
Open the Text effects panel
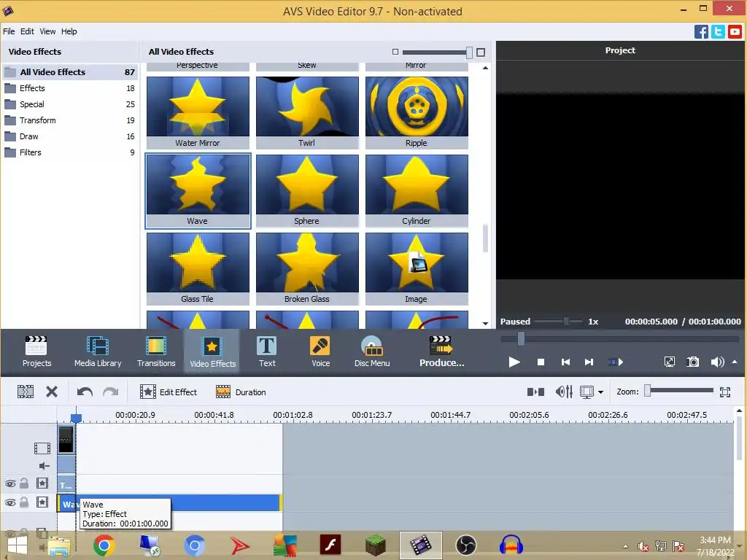coord(267,351)
